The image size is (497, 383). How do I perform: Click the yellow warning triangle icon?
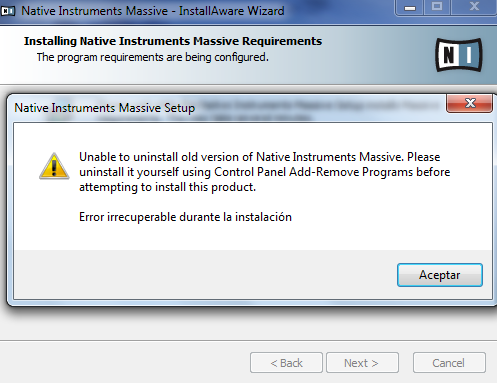tap(54, 166)
